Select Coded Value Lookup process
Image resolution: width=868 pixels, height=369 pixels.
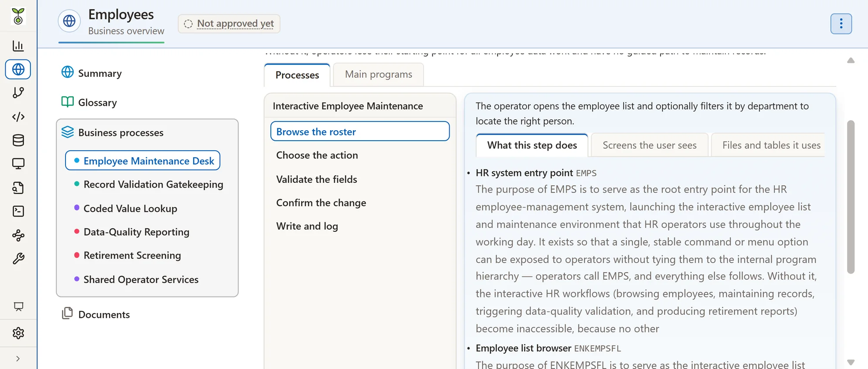[x=125, y=208]
